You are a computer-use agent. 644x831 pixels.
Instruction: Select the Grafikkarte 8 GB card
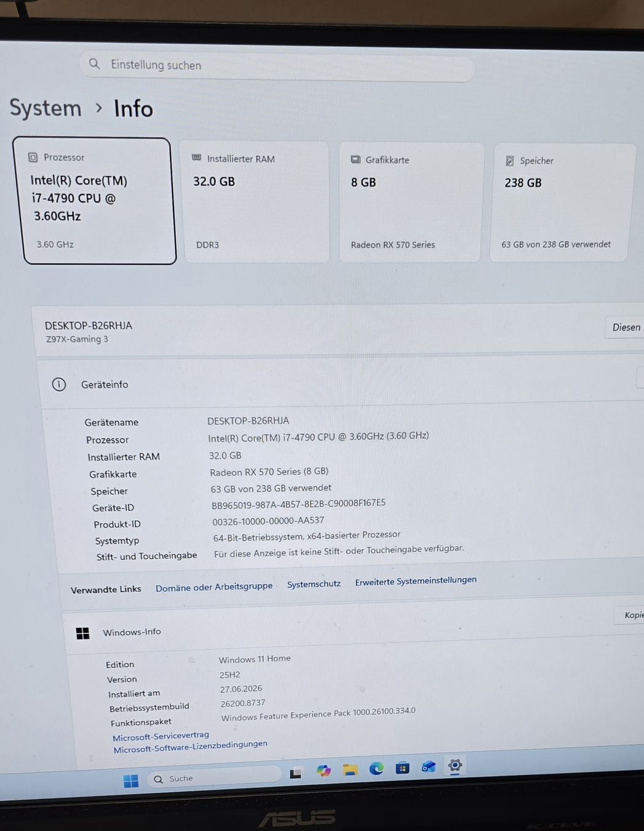pyautogui.click(x=411, y=203)
